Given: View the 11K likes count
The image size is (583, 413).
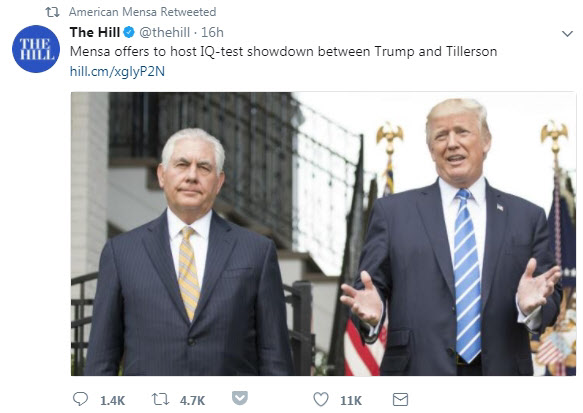Looking at the screenshot, I should pyautogui.click(x=351, y=400).
